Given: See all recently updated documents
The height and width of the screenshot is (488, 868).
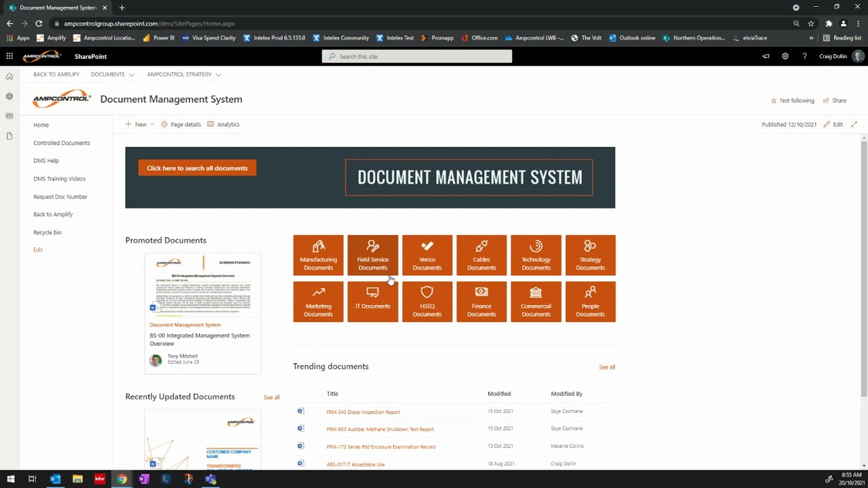Looking at the screenshot, I should [271, 397].
